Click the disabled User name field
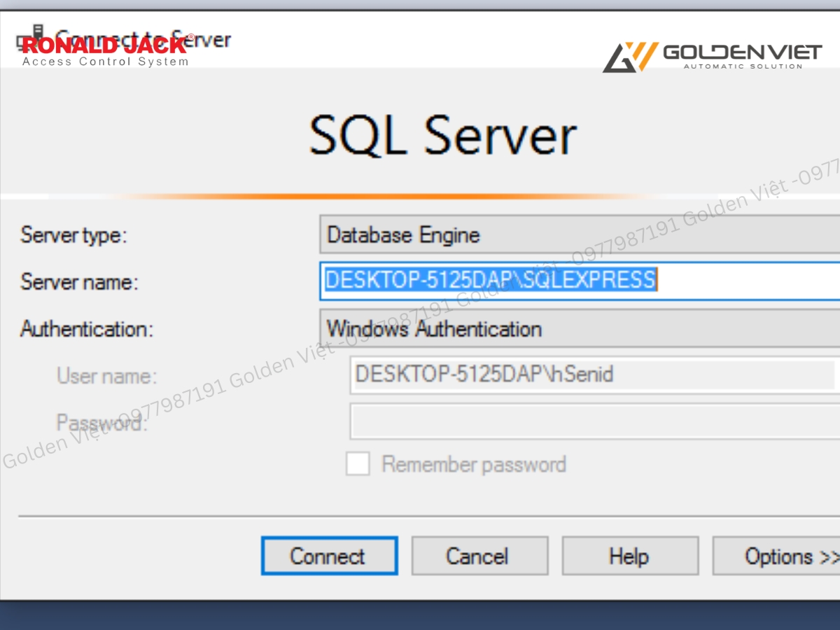 point(591,374)
